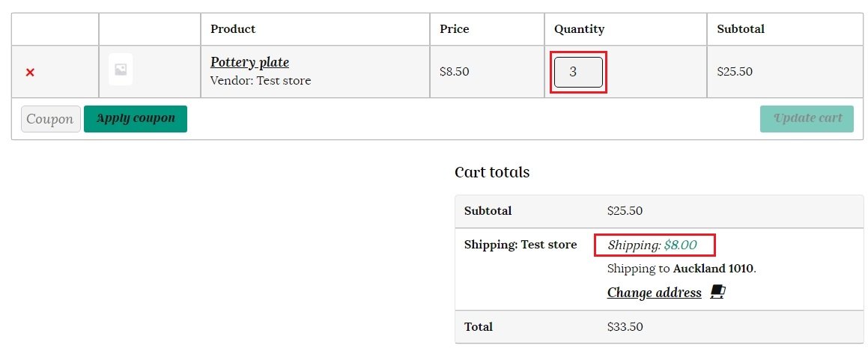Focus the quantity input showing 3
The height and width of the screenshot is (357, 868).
[578, 72]
